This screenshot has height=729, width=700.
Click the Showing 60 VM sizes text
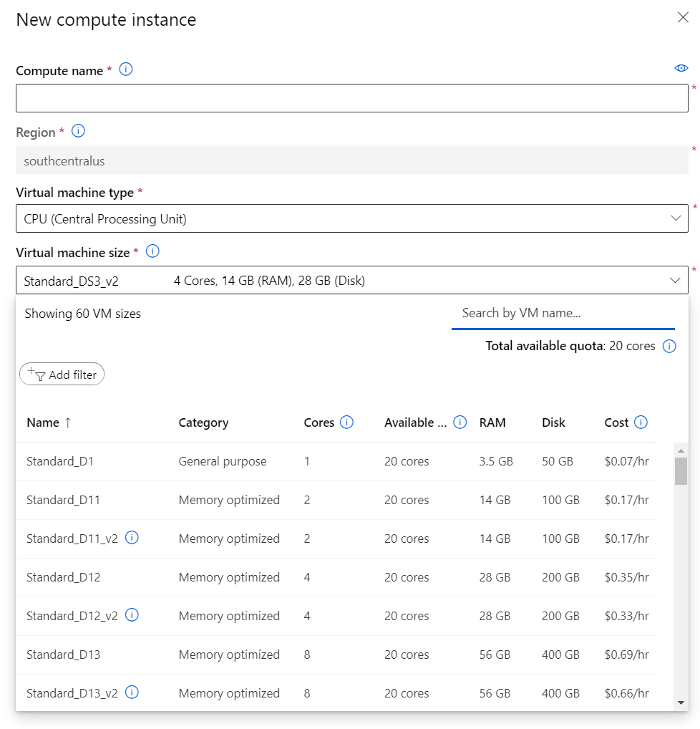[x=83, y=314]
